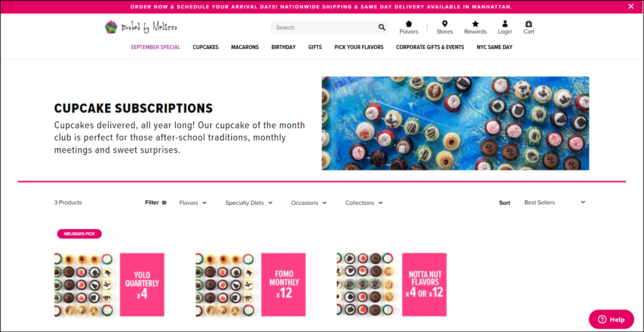Dismiss the pink announcement banner

[x=631, y=6]
